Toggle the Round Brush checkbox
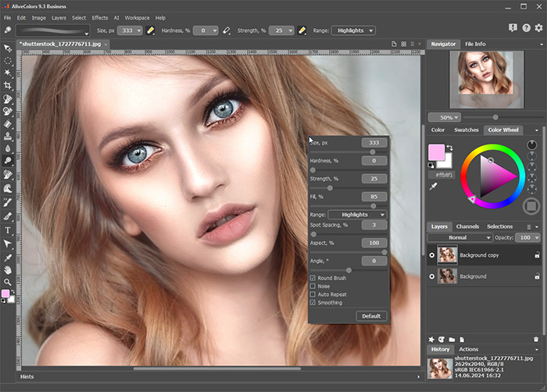 pos(313,278)
